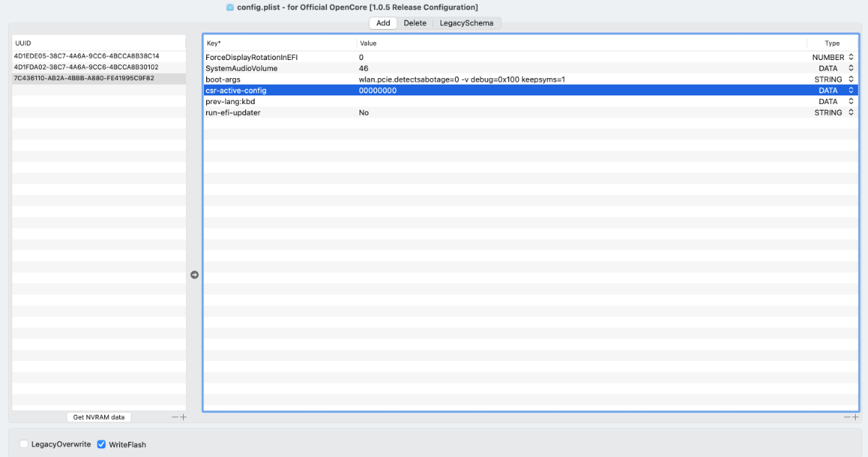
Task: Click the minus icon below the key table
Action: (847, 417)
